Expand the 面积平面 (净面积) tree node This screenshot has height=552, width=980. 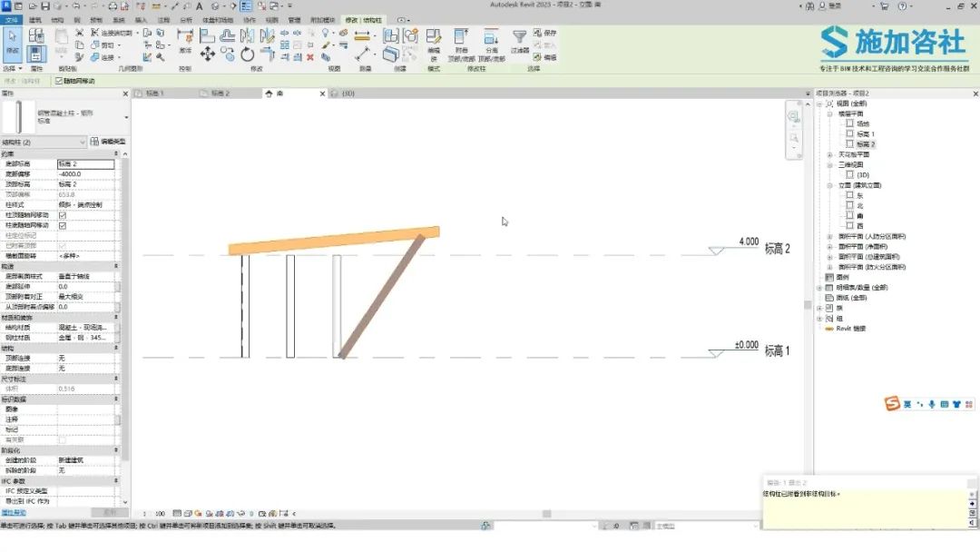pos(829,246)
